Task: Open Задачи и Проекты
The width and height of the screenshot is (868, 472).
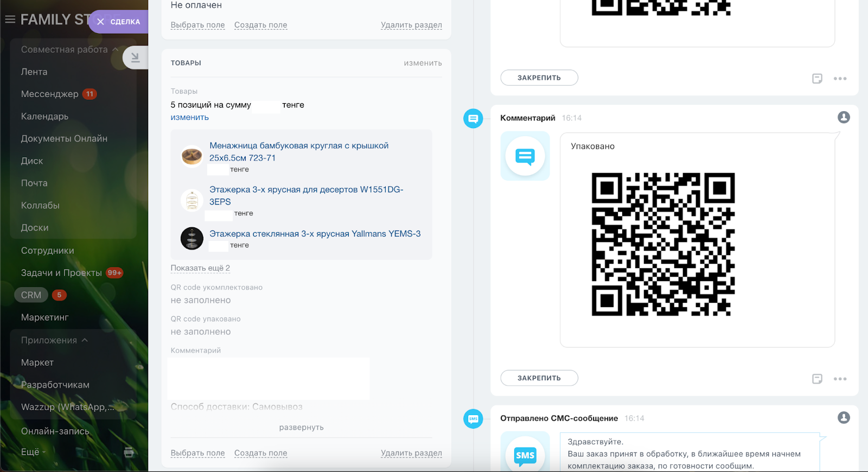Action: (x=61, y=272)
